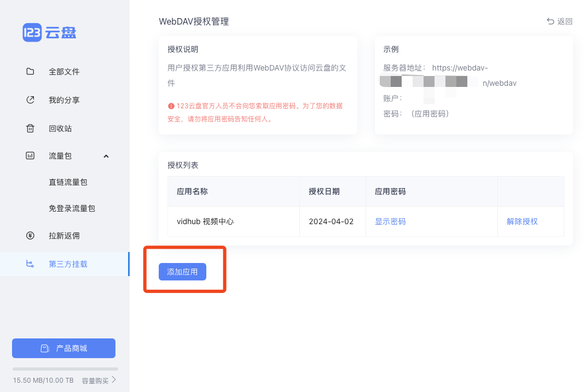Image resolution: width=585 pixels, height=392 pixels.
Task: Click the mount icon beside 第三方挂载
Action: click(31, 264)
